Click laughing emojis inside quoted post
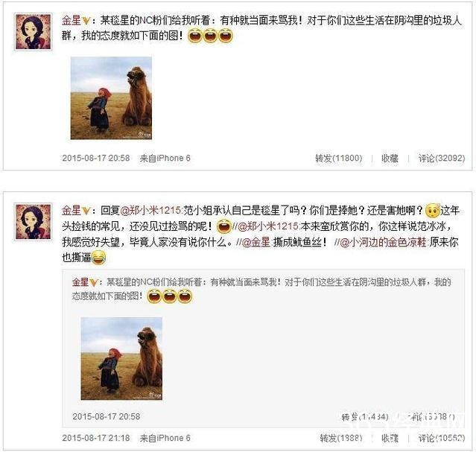The image size is (476, 452). coord(170,296)
